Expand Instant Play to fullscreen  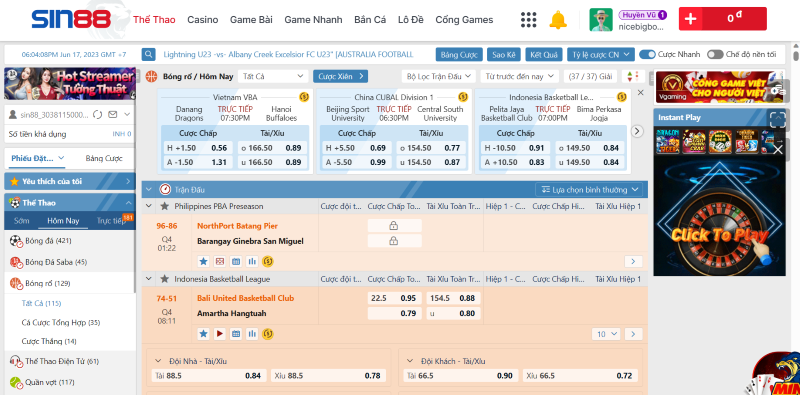click(x=778, y=119)
